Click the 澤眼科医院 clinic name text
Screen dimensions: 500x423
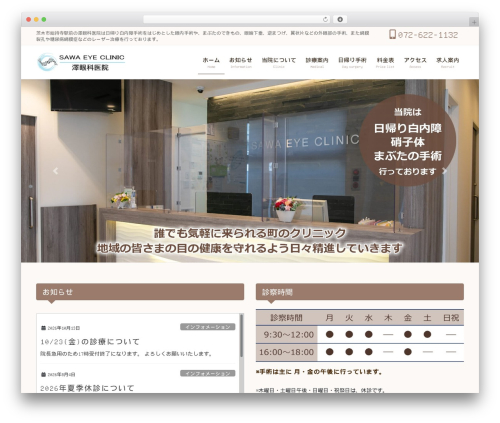coord(90,68)
